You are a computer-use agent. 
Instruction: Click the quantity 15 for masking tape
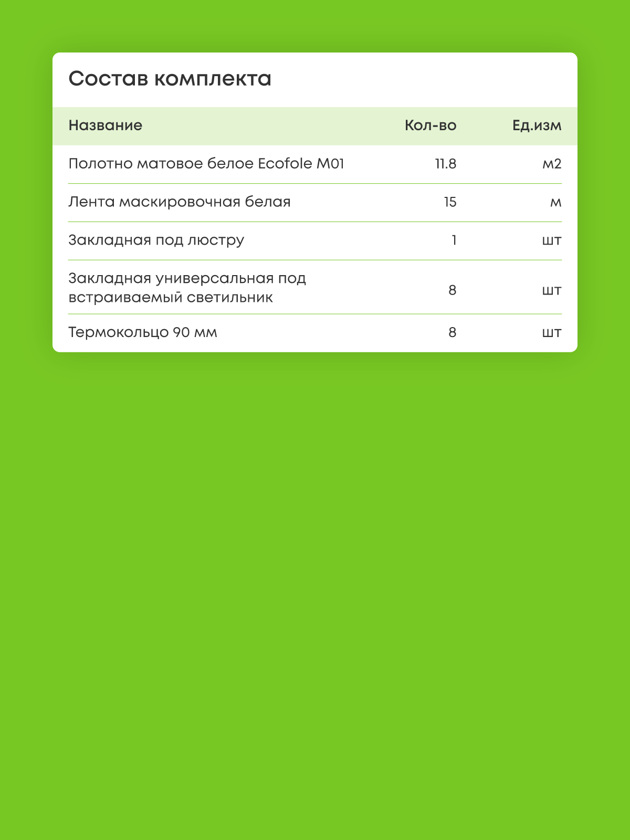[x=449, y=202]
